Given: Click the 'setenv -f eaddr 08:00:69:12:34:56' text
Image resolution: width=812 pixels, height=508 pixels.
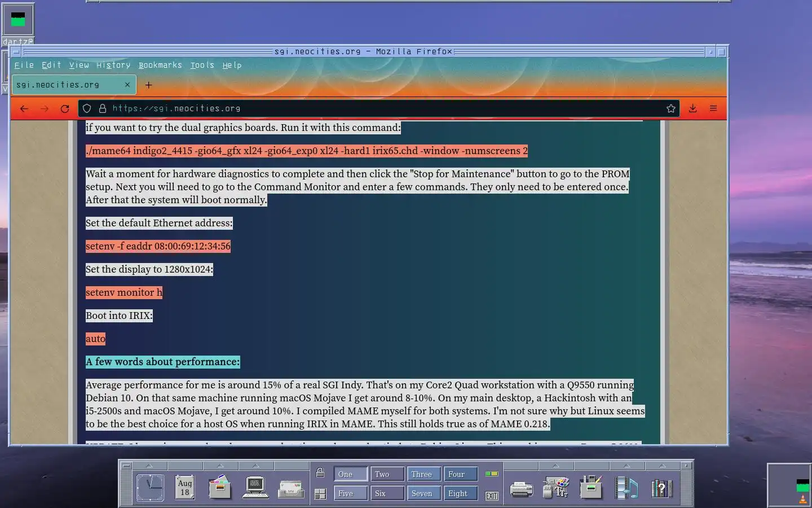Looking at the screenshot, I should (x=158, y=246).
